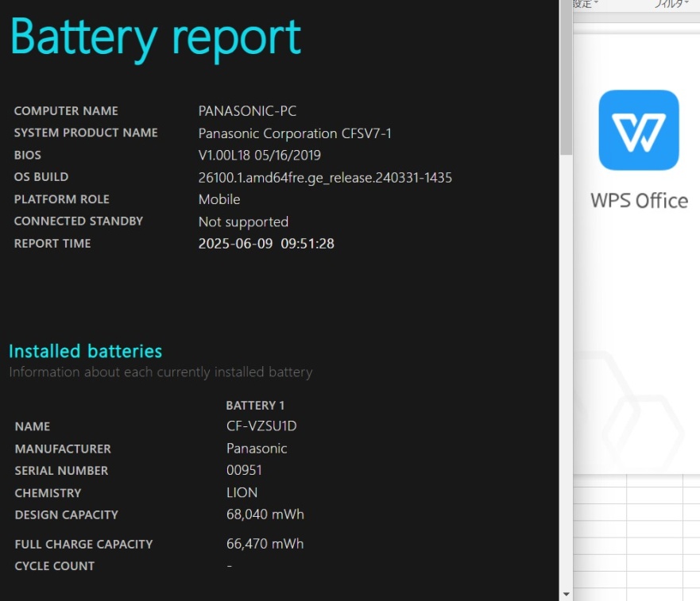700x601 pixels.
Task: Click the "Battery report" heading
Action: [156, 39]
